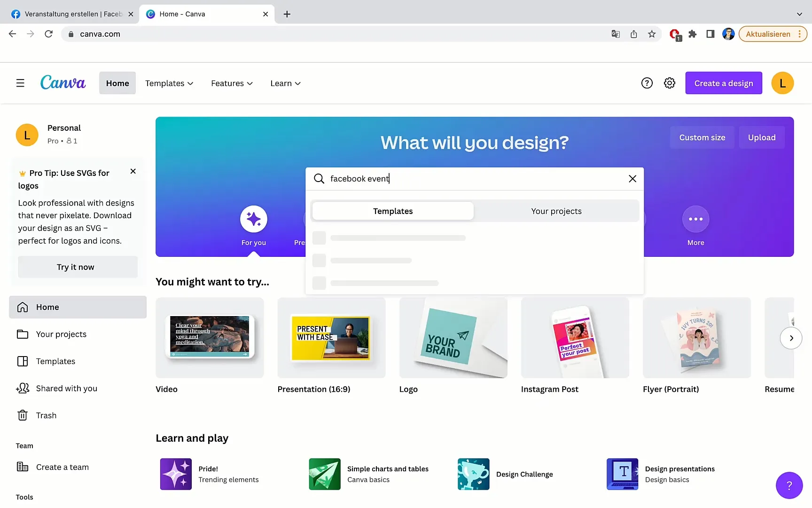Switch to the Templates search tab
The width and height of the screenshot is (812, 508).
(393, 211)
